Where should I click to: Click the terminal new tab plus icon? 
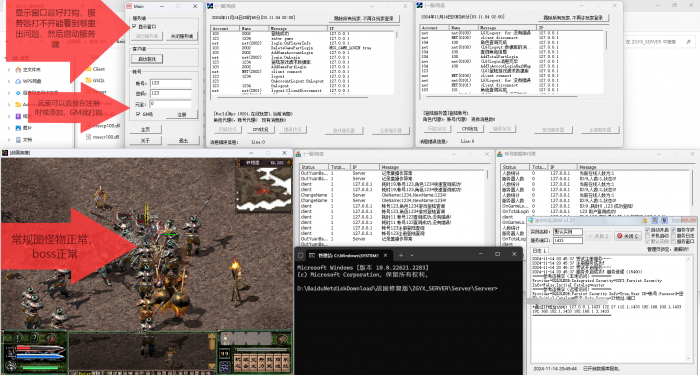click(401, 255)
